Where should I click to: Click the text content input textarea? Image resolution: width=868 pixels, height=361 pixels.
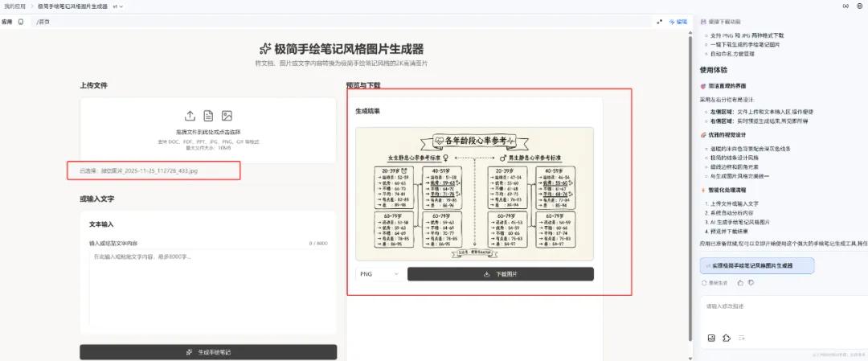tap(208, 276)
